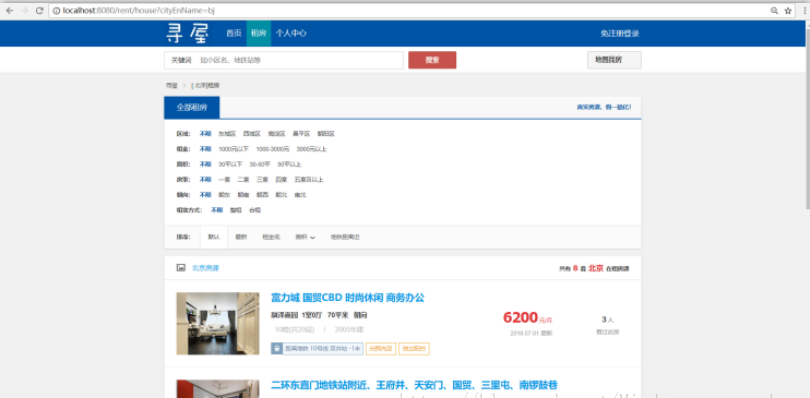Click the 6200 price text
This screenshot has height=398, width=810.
point(521,317)
